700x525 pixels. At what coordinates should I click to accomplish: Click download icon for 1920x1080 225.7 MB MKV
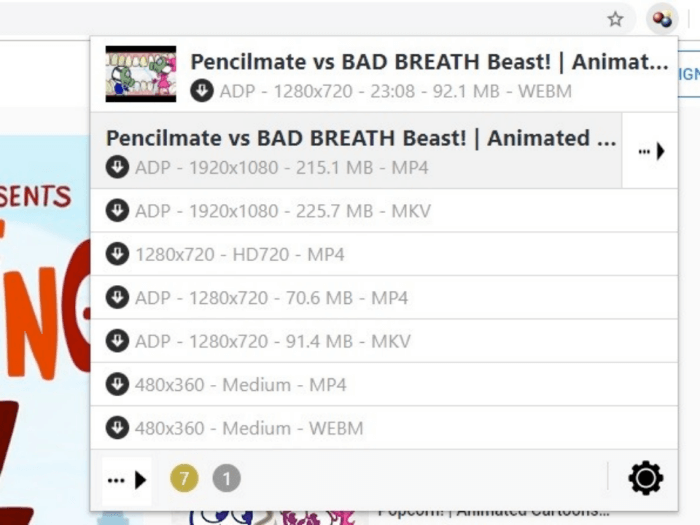pyautogui.click(x=117, y=210)
